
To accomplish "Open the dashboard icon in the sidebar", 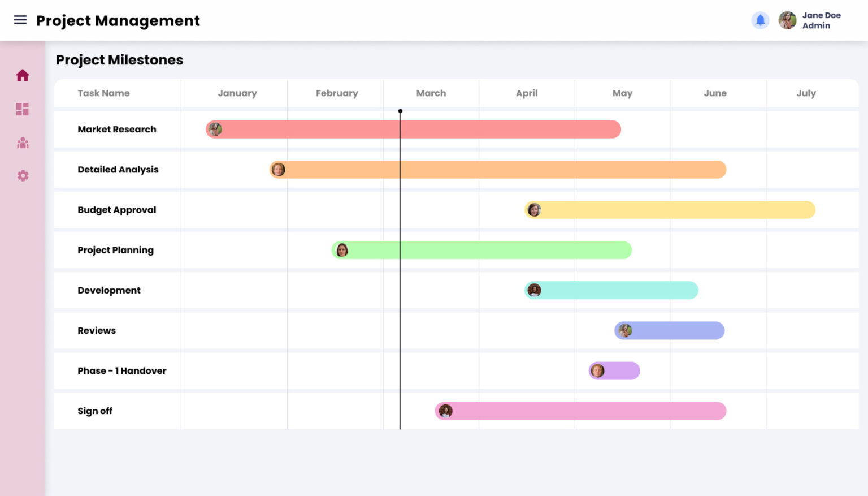I will [23, 109].
